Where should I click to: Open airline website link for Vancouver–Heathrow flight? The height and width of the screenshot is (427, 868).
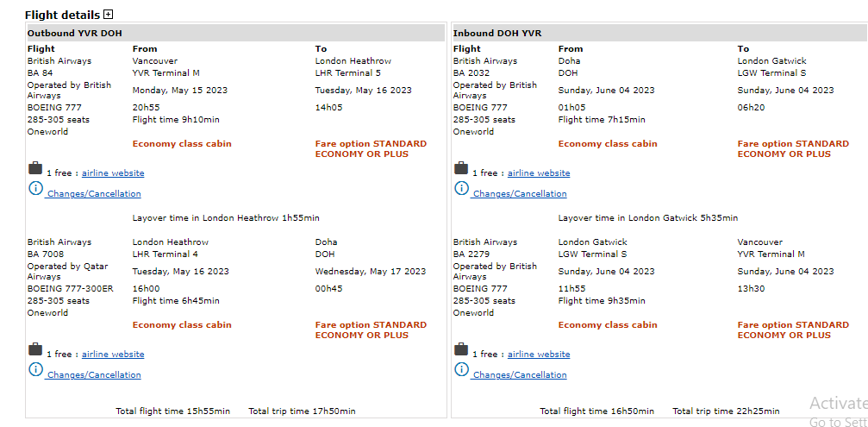tap(113, 173)
